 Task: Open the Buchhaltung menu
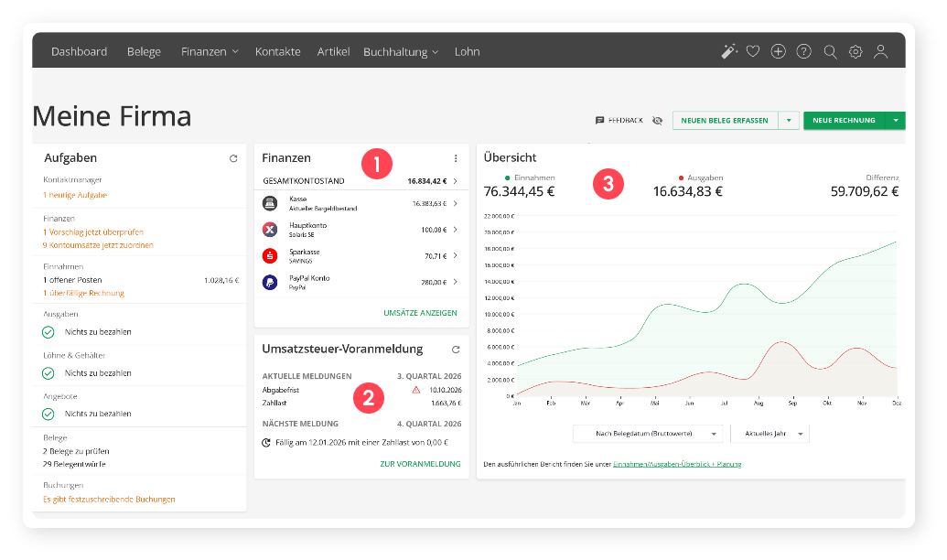[401, 52]
